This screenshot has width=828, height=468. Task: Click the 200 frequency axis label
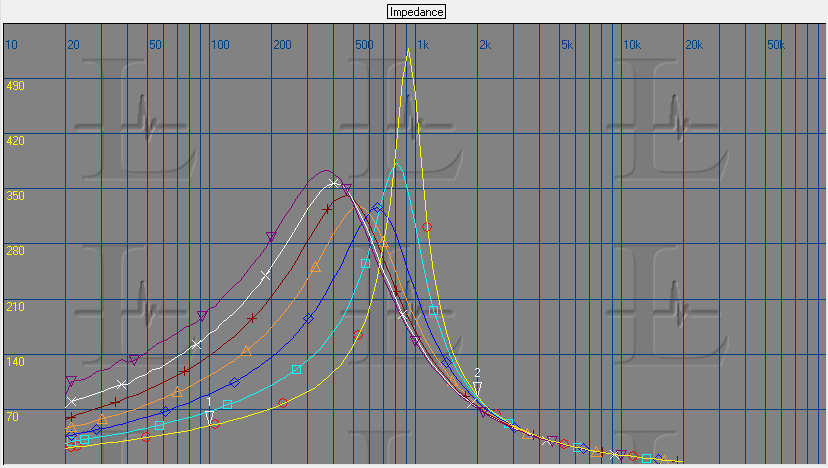pos(282,45)
